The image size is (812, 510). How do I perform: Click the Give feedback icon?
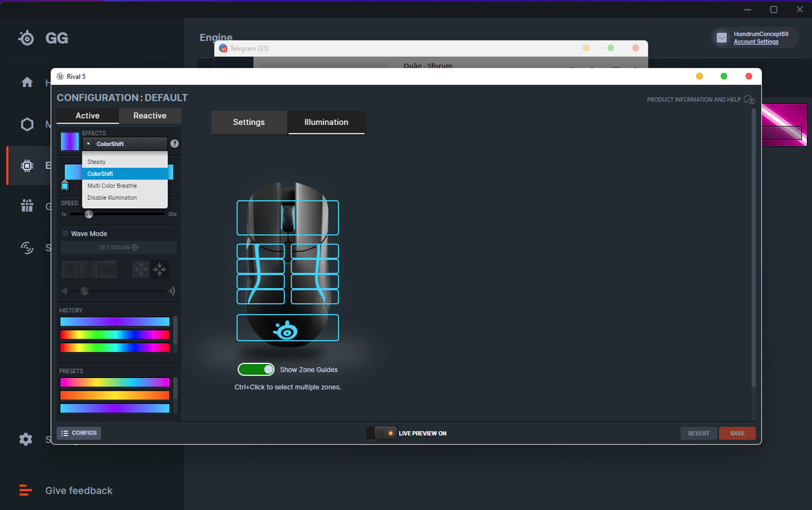pos(25,490)
